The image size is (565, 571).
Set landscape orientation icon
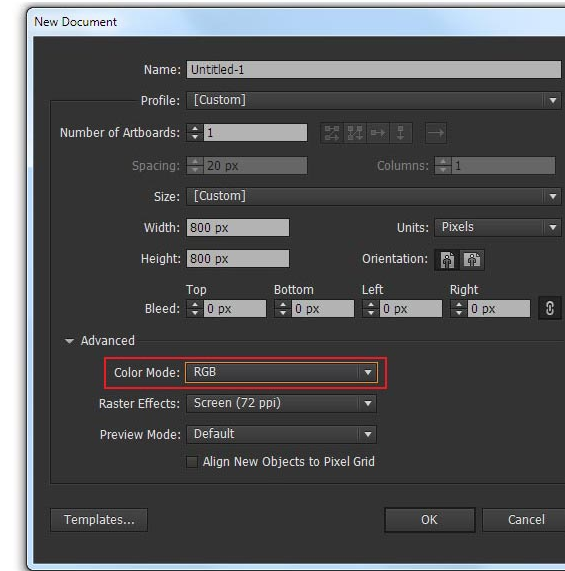(x=472, y=260)
